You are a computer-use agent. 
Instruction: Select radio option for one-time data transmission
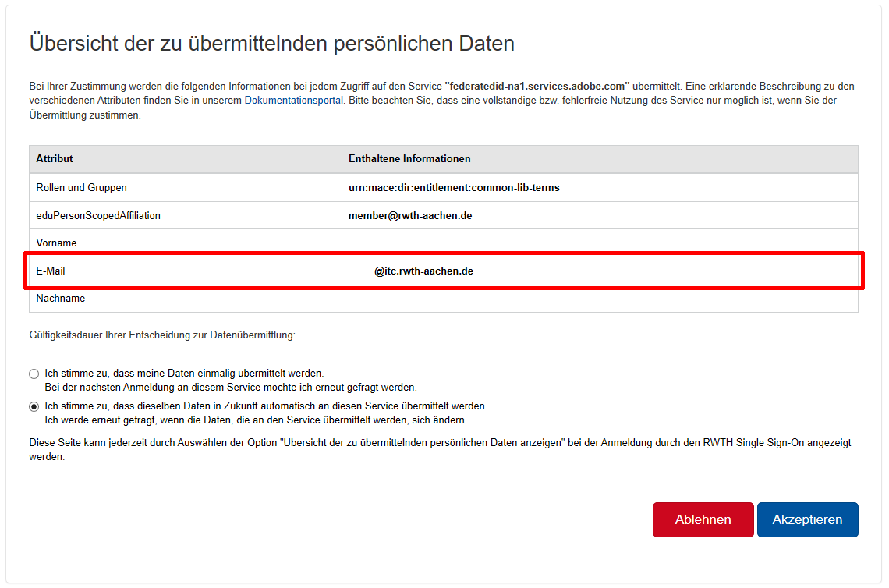(34, 374)
